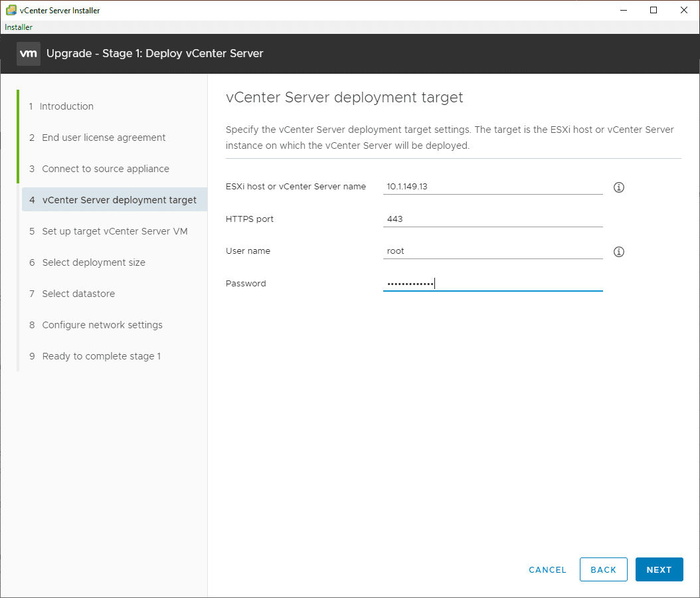The image size is (700, 598).
Task: Jump to Set up target vCenter Server VM
Action: tap(115, 231)
